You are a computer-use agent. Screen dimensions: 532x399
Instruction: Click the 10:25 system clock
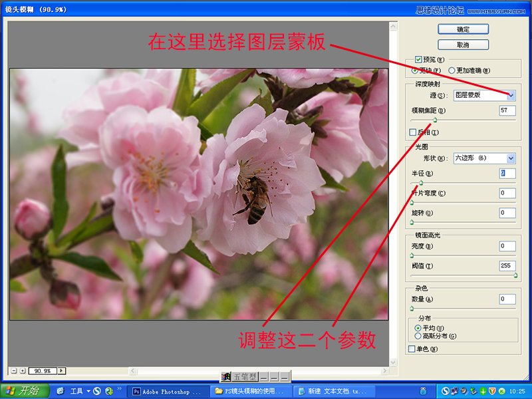tap(517, 392)
